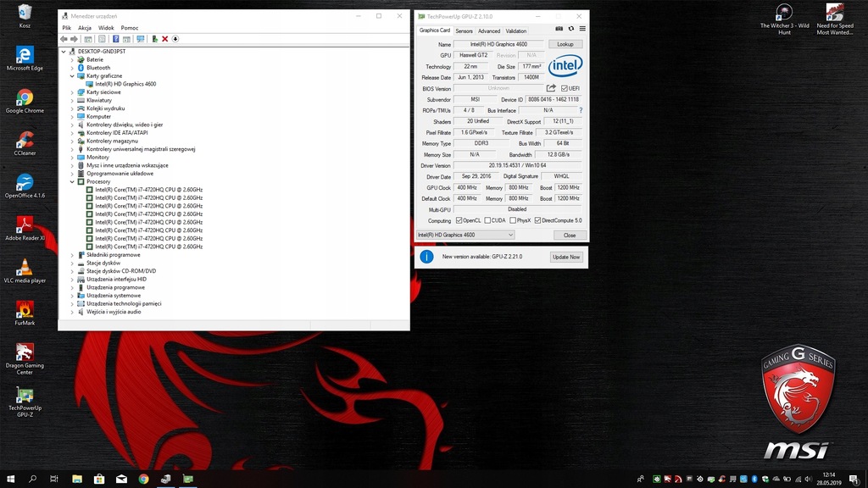Image resolution: width=868 pixels, height=488 pixels.
Task: Toggle the UEFI checkbox in GPU-Z
Action: click(x=564, y=88)
